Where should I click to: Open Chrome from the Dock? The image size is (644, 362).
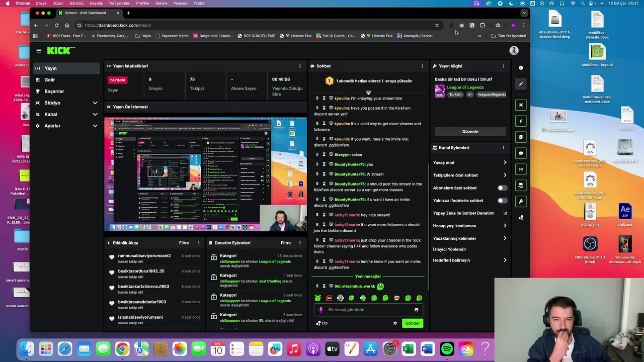coord(122,349)
